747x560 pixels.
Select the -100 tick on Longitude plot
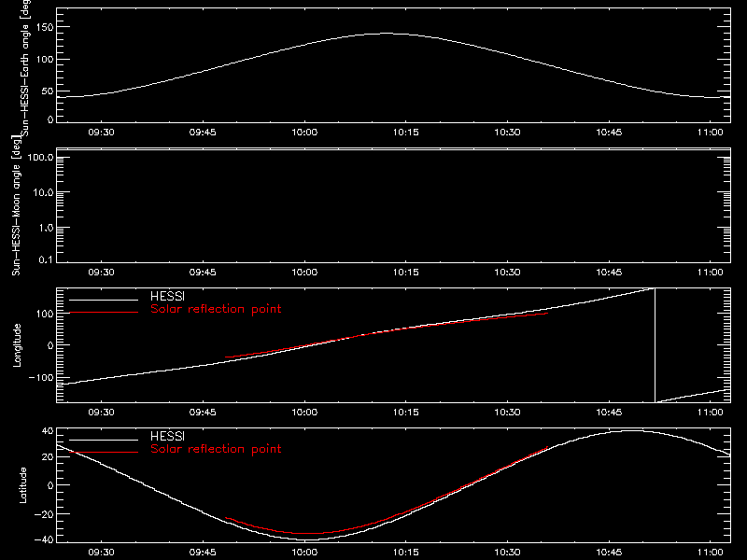click(x=41, y=377)
